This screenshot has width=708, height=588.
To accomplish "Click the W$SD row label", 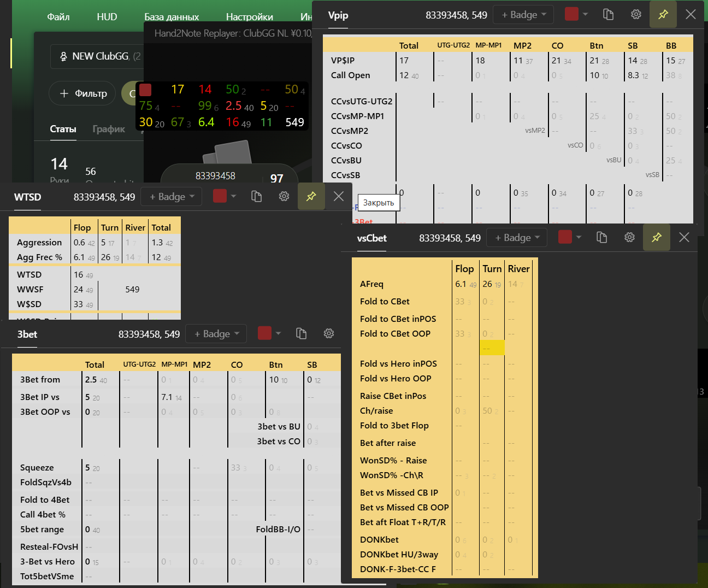I will click(29, 304).
